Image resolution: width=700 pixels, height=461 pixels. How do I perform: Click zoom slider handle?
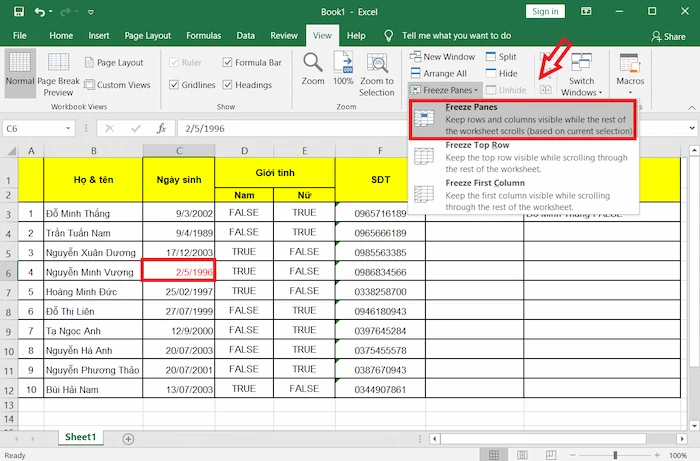pos(615,455)
